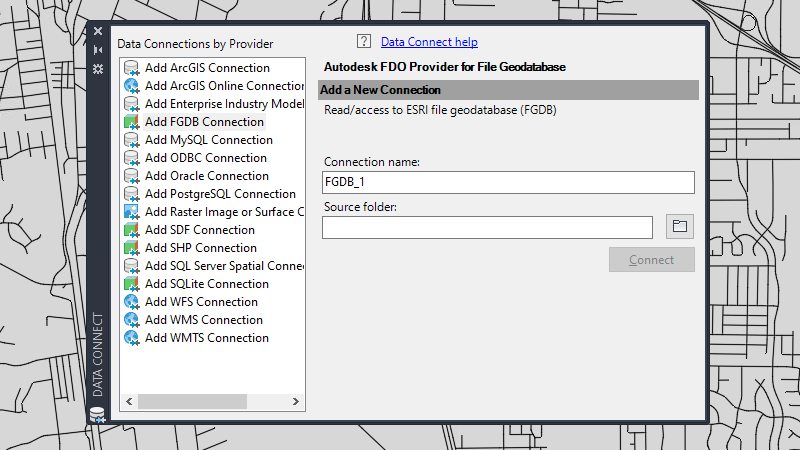Select Add ArcGIS Online Connection

click(224, 86)
